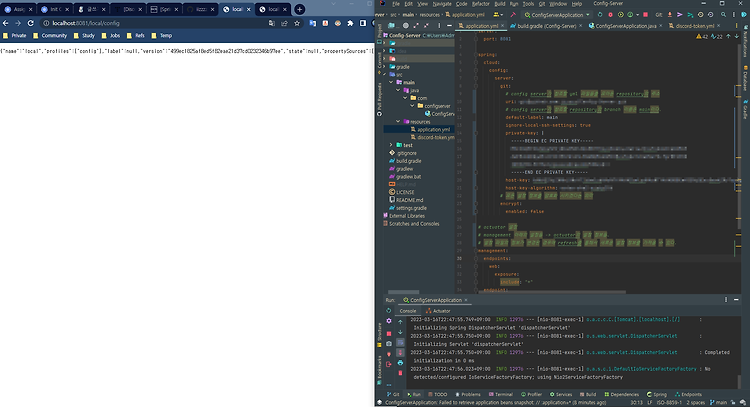750x407 pixels.
Task: Click the Run panel stop square icon
Action: tap(389, 333)
